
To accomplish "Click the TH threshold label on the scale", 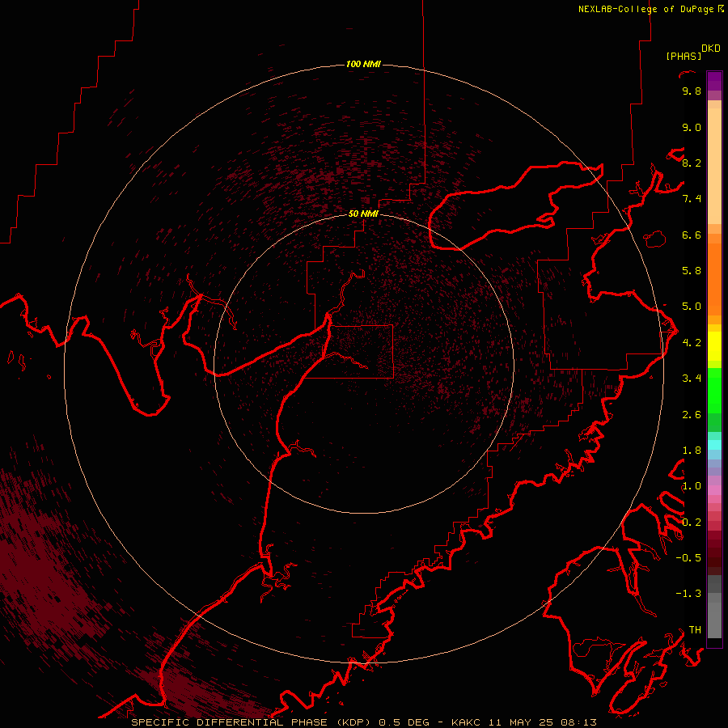I will pyautogui.click(x=695, y=630).
